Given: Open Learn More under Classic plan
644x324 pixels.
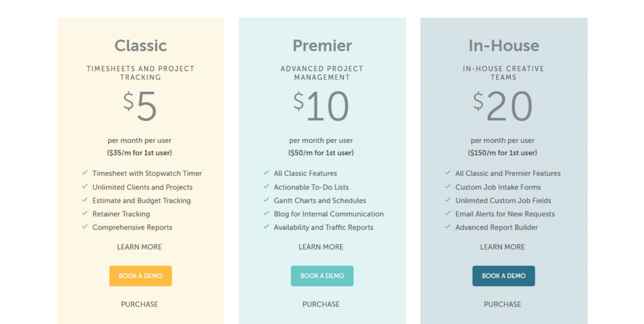Looking at the screenshot, I should coord(140,247).
